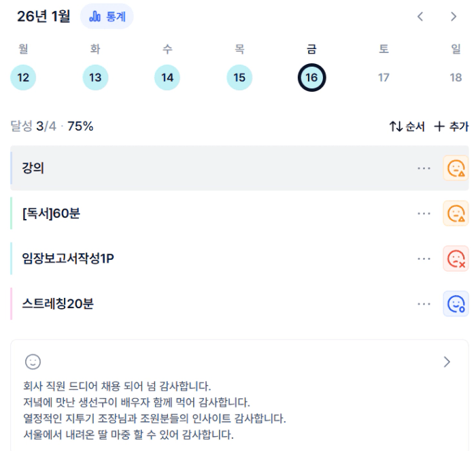
Task: Click the 추가 add habit button
Action: pyautogui.click(x=452, y=127)
